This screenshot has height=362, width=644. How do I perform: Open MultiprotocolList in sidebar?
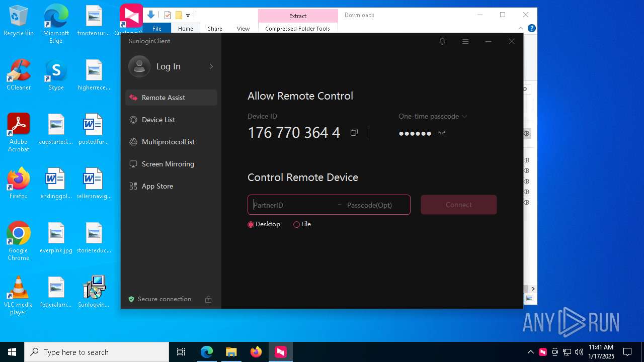[x=171, y=142]
